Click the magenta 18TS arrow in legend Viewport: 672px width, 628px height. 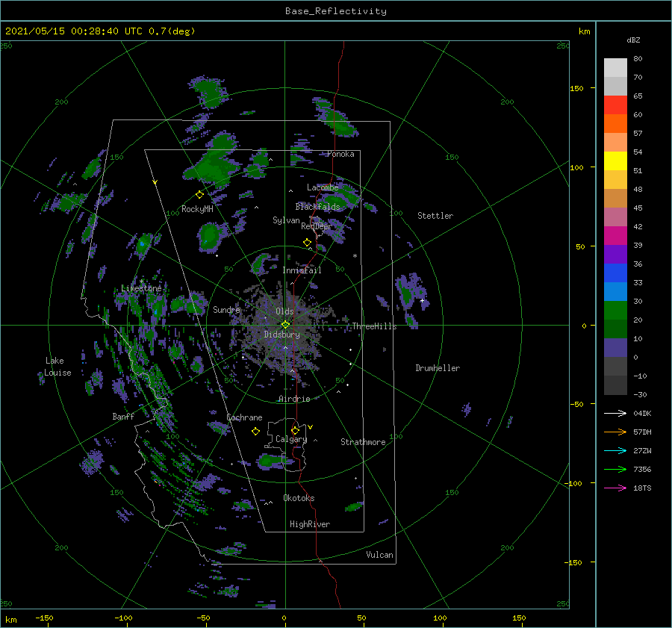[x=615, y=488]
